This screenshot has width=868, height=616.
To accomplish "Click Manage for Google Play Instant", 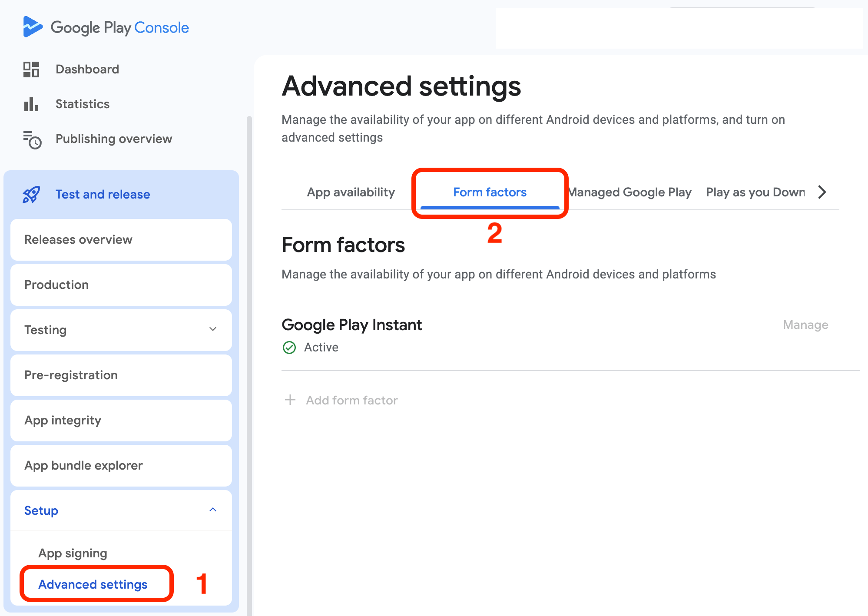I will (805, 325).
